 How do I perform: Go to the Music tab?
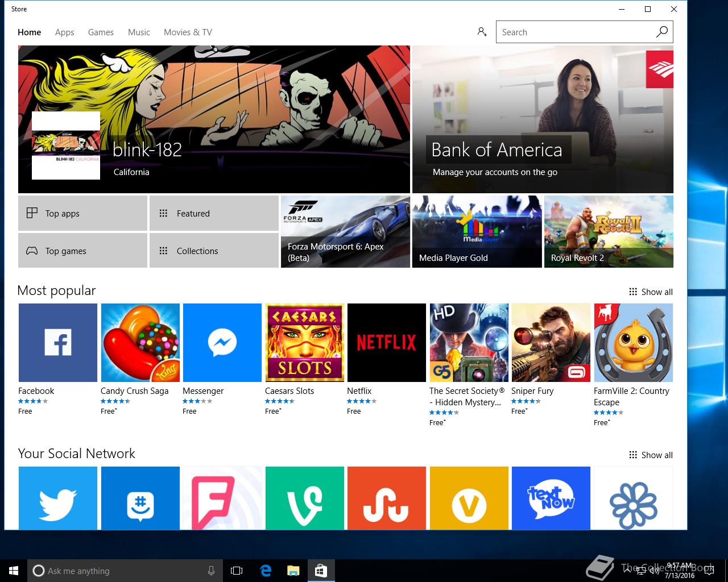[x=139, y=32]
